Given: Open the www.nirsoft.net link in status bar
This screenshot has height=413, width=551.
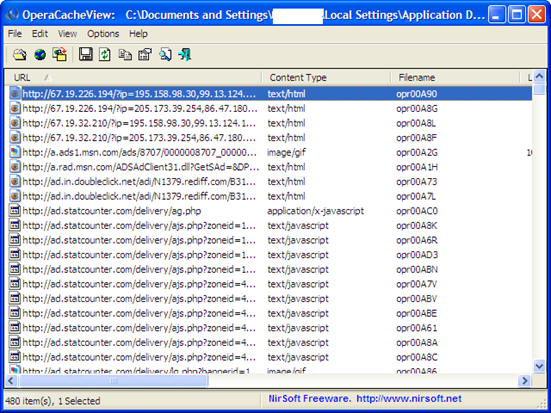Looking at the screenshot, I should point(409,399).
